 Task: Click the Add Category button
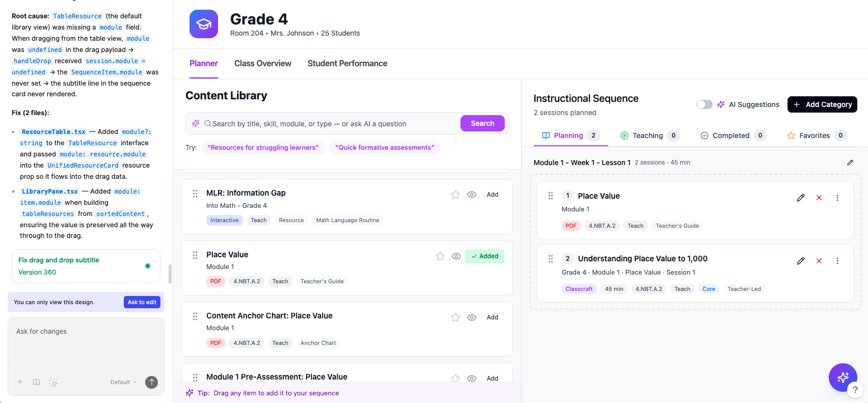[x=822, y=104]
